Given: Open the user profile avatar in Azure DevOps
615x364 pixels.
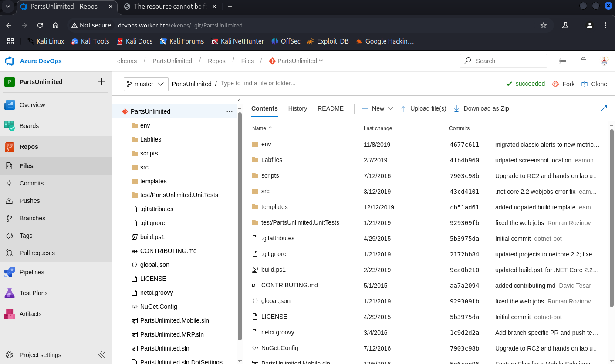Looking at the screenshot, I should pyautogui.click(x=604, y=61).
